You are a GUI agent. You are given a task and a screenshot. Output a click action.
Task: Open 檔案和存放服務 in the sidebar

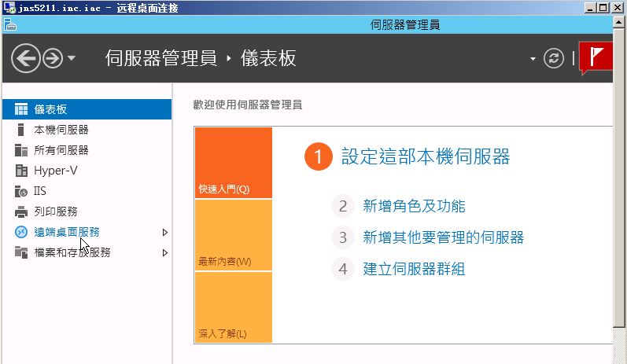click(87, 252)
